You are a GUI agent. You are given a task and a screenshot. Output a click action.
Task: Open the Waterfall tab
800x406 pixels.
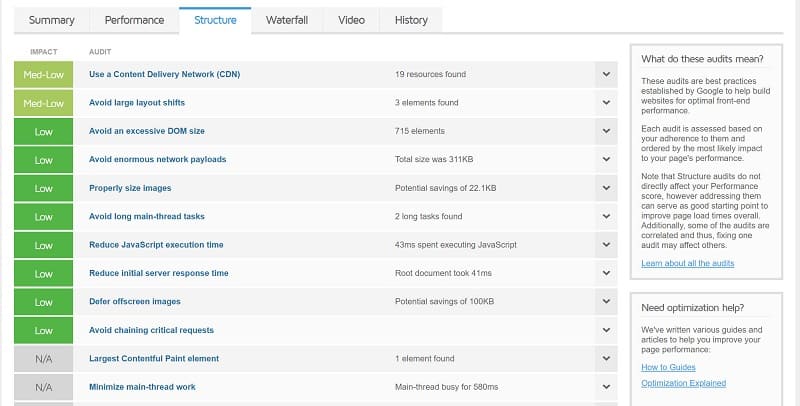[x=287, y=20]
